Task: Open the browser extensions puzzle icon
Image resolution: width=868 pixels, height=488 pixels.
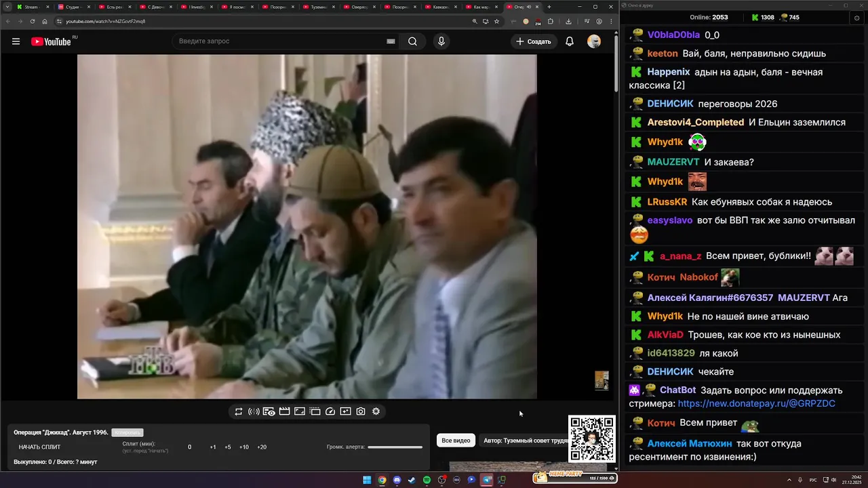Action: point(551,21)
